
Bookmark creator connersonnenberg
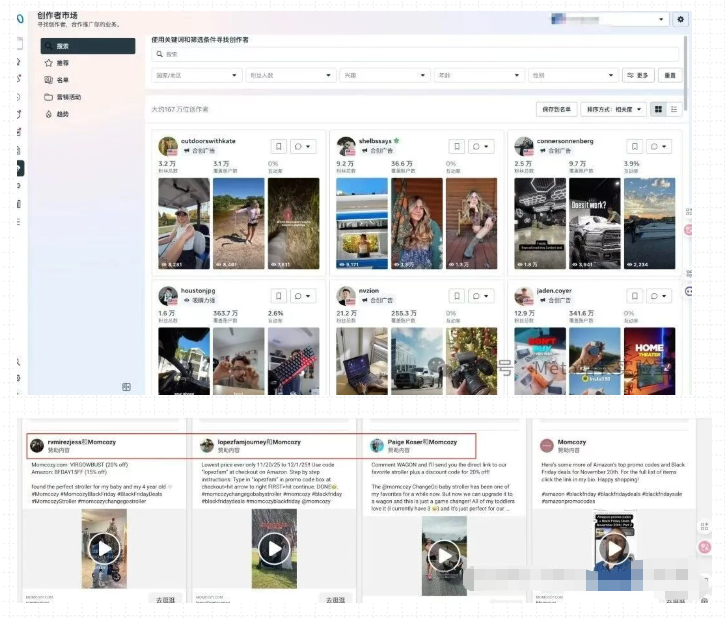tap(634, 146)
